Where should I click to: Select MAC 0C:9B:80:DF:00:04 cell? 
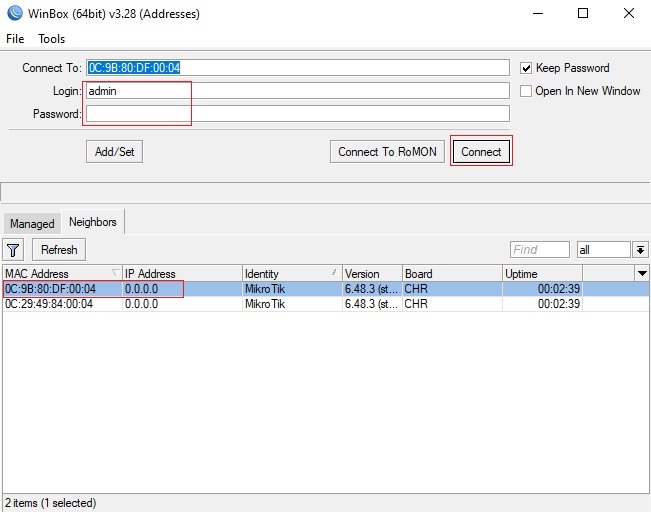[x=50, y=289]
